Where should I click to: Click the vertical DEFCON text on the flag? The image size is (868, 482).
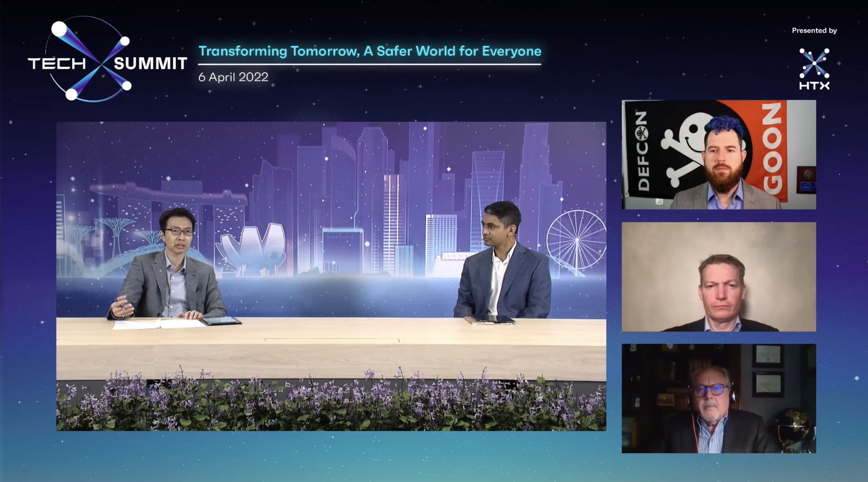[642, 151]
